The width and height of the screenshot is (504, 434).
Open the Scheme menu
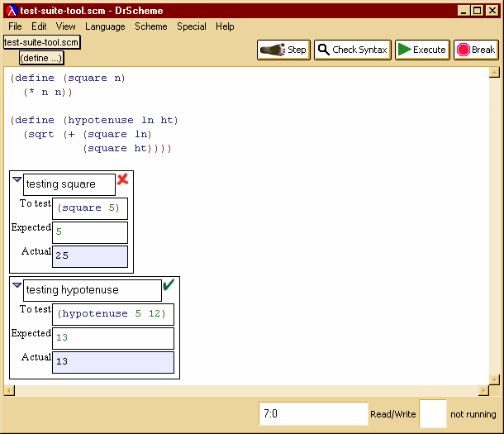coord(150,26)
